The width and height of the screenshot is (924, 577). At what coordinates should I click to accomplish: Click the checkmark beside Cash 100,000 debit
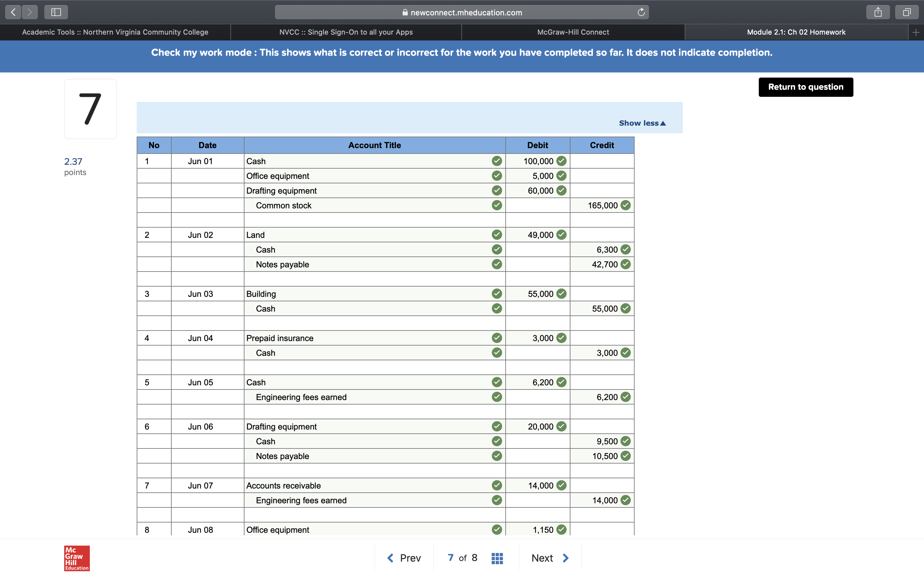click(x=561, y=161)
